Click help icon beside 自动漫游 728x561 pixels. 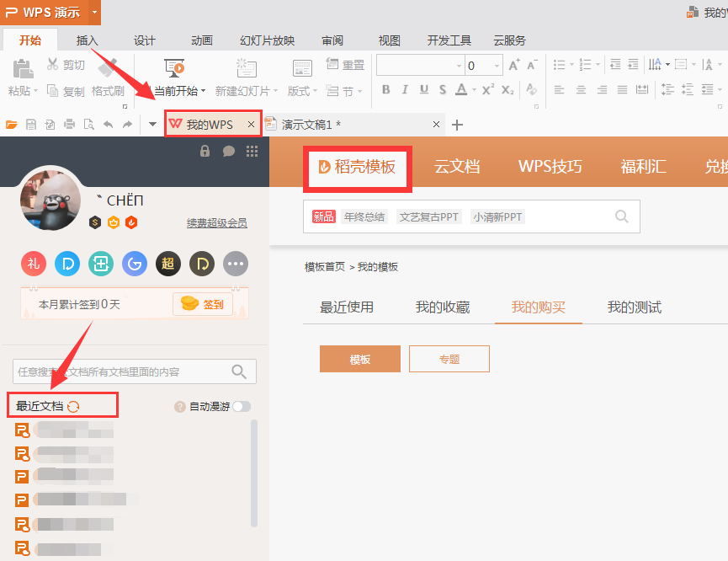[x=179, y=407]
